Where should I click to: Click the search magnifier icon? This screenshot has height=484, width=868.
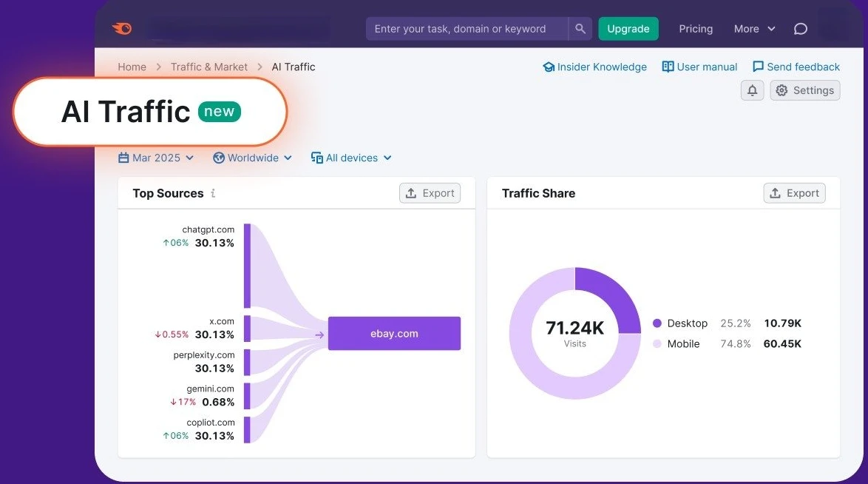[580, 28]
